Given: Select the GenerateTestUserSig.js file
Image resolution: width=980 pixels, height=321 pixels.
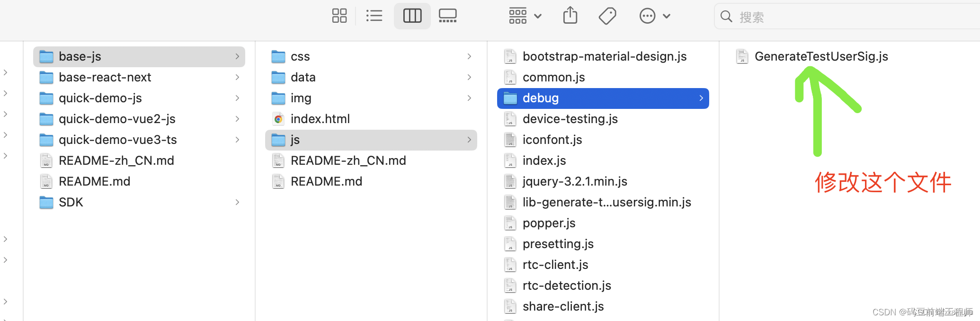Looking at the screenshot, I should [x=821, y=56].
